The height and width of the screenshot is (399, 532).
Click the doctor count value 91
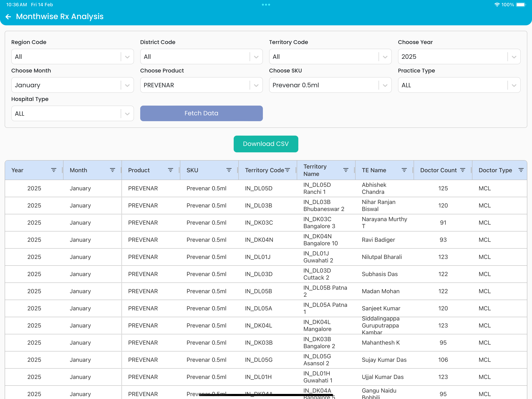[443, 223]
